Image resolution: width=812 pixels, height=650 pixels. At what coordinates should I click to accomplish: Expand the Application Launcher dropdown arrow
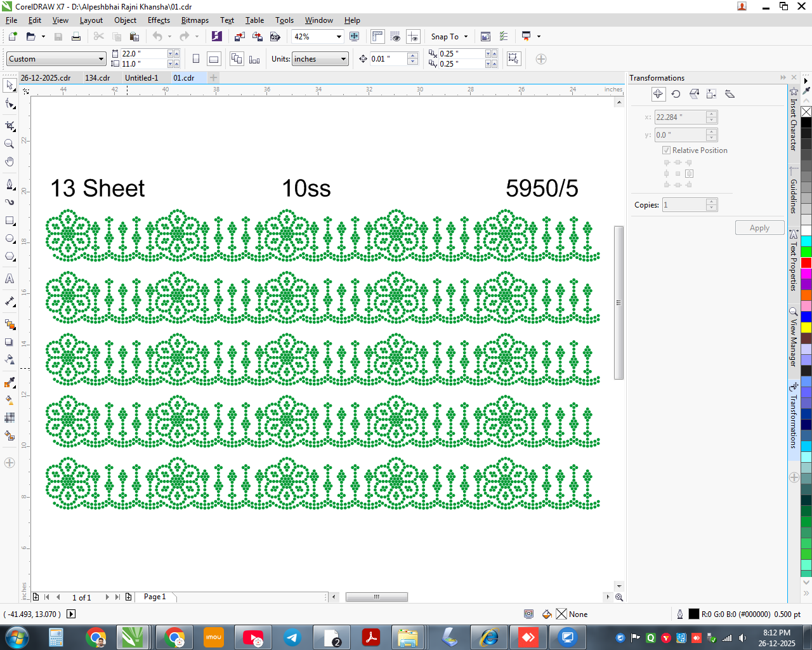[539, 37]
